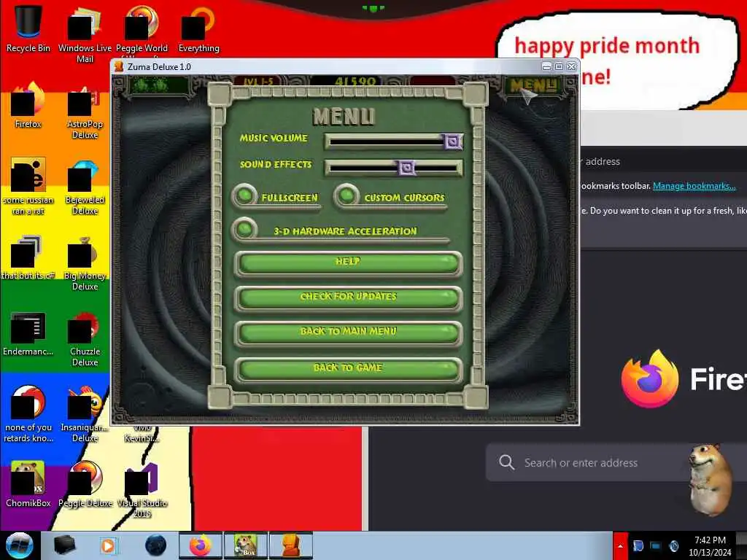This screenshot has width=747, height=560.
Task: Open Insaniquarium Deluxe desktop icon
Action: (85, 414)
